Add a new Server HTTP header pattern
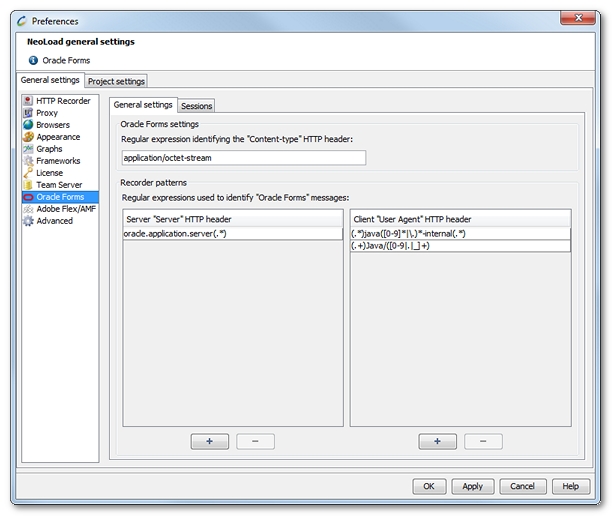The width and height of the screenshot is (612, 516). 209,441
